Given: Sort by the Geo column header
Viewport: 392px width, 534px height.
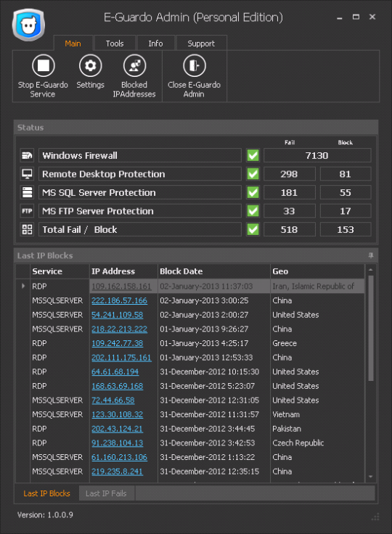Looking at the screenshot, I should pyautogui.click(x=318, y=271).
